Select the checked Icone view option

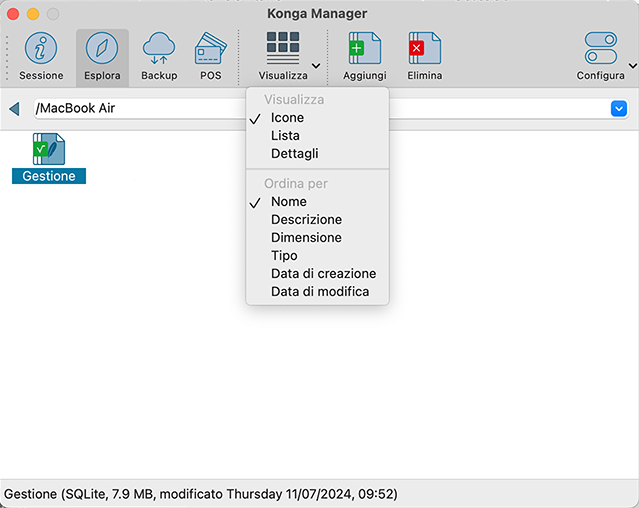point(287,118)
